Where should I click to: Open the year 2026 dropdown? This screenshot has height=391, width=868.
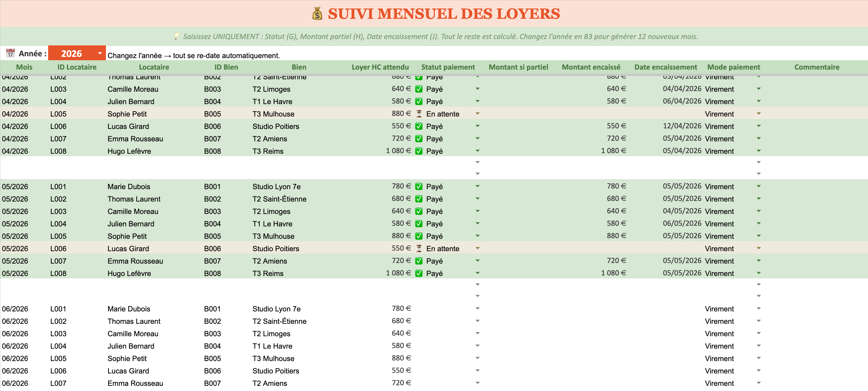pos(100,53)
